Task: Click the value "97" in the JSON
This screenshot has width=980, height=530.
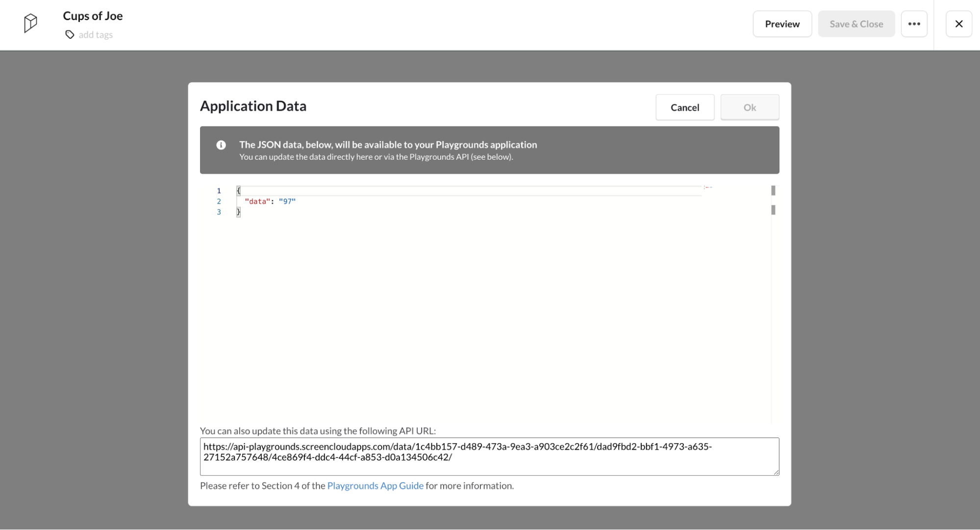Action: (x=287, y=201)
